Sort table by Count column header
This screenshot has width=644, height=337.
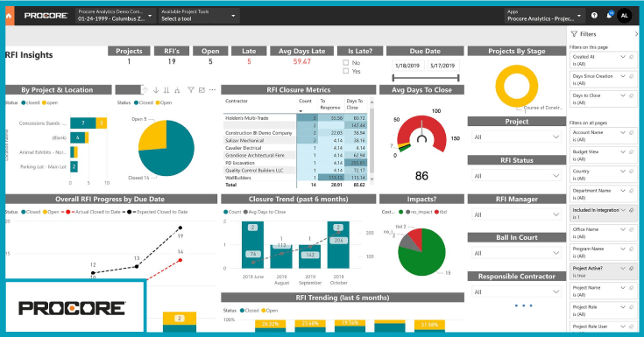[305, 101]
